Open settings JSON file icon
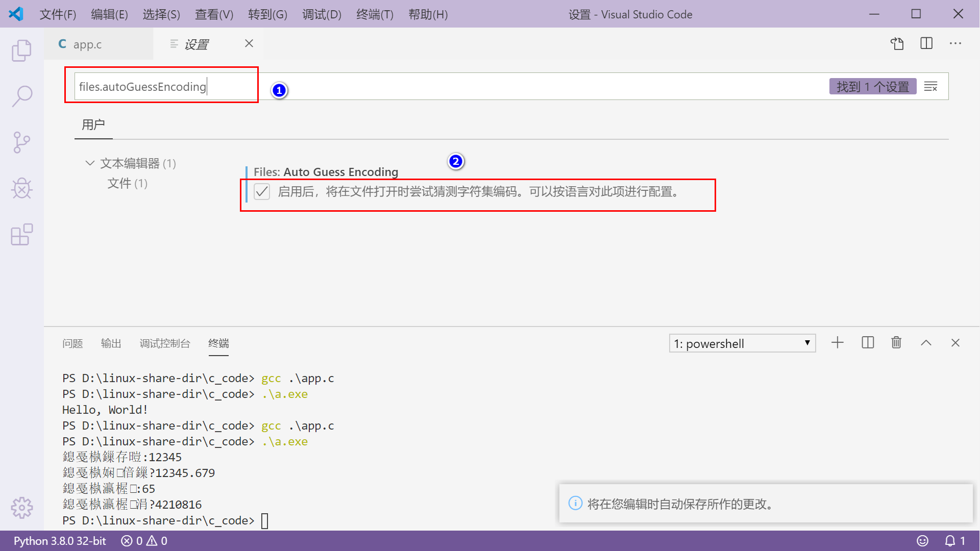Image resolution: width=980 pixels, height=551 pixels. pos(897,44)
